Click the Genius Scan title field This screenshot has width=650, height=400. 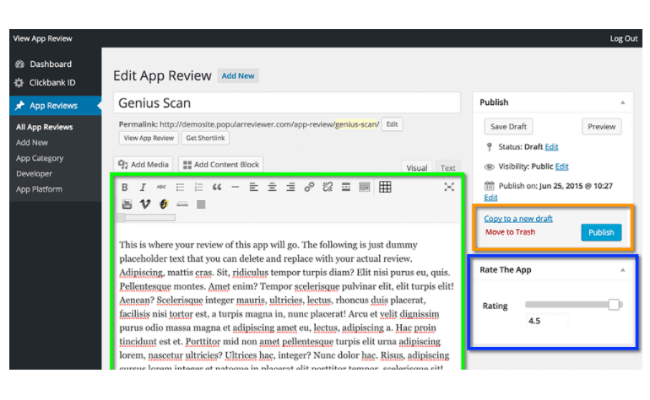coord(287,103)
